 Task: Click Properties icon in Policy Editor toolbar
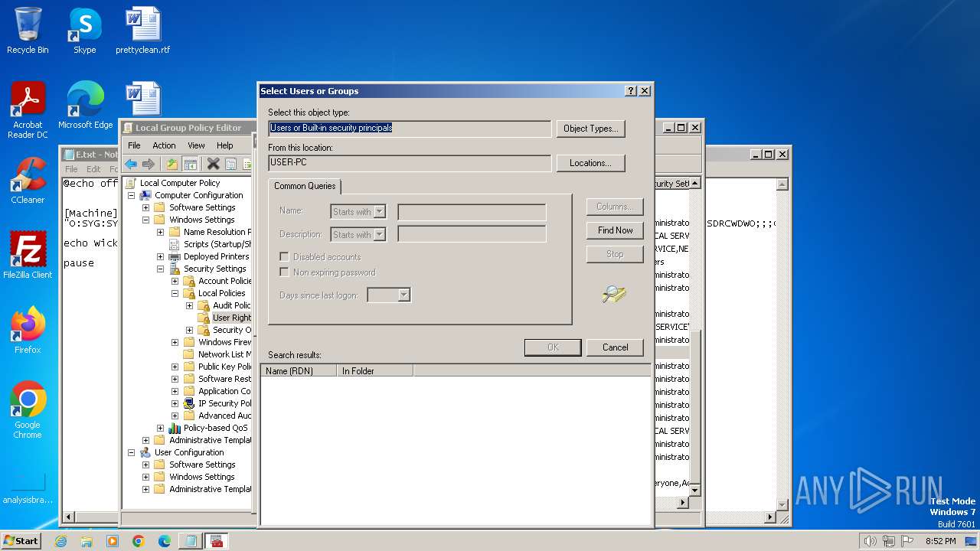(x=230, y=164)
